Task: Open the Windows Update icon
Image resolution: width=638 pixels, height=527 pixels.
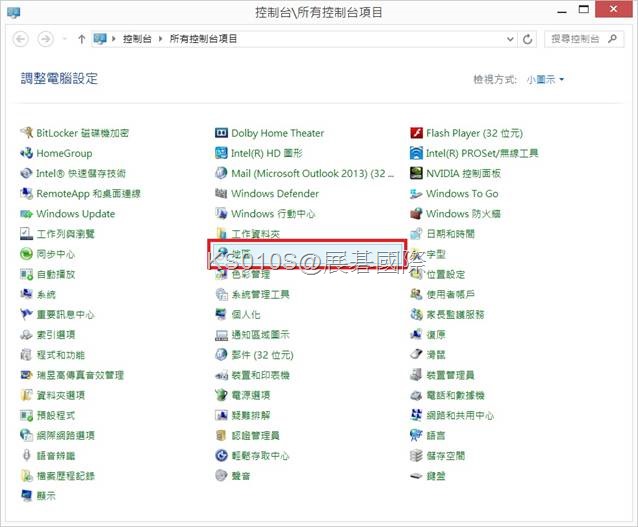Action: click(x=27, y=214)
